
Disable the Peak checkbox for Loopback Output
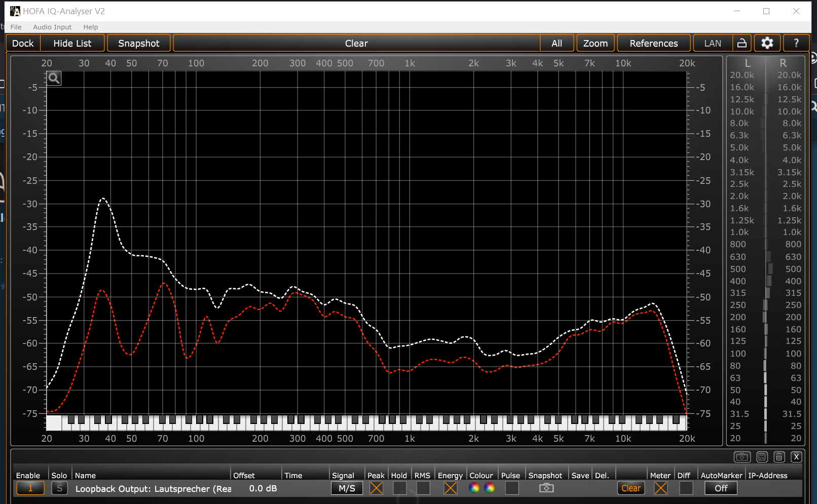[376, 488]
